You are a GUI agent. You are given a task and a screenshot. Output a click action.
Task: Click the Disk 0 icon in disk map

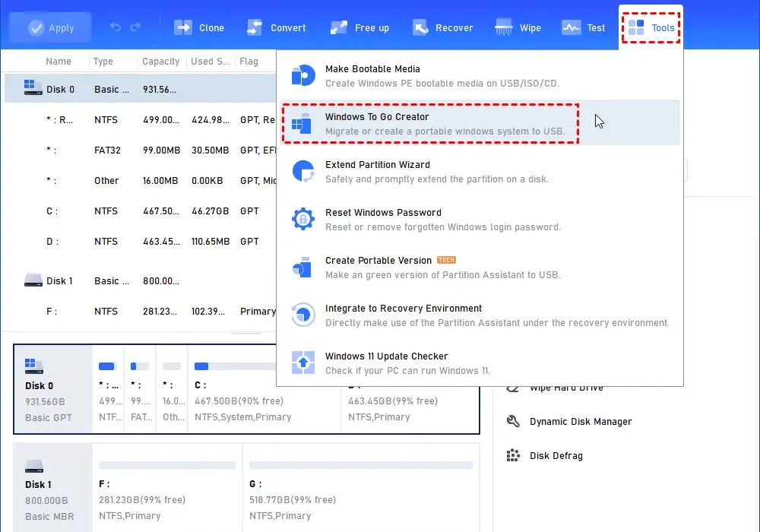(x=34, y=366)
